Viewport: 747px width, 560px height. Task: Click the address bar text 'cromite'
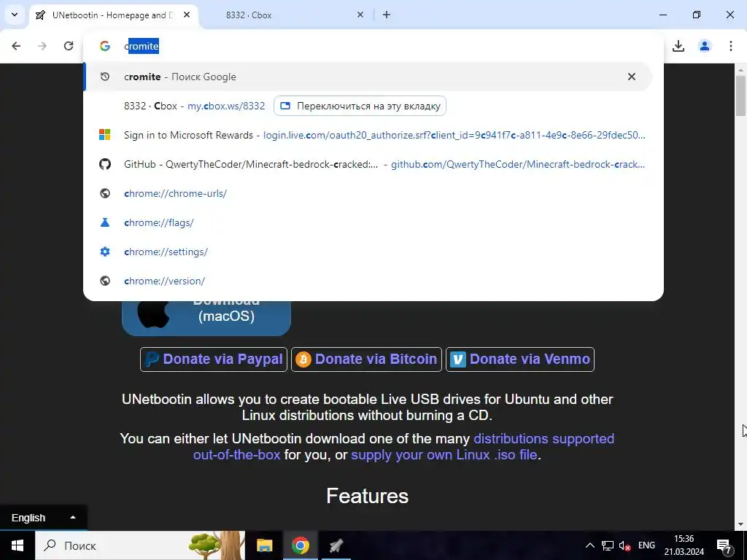[x=142, y=46]
